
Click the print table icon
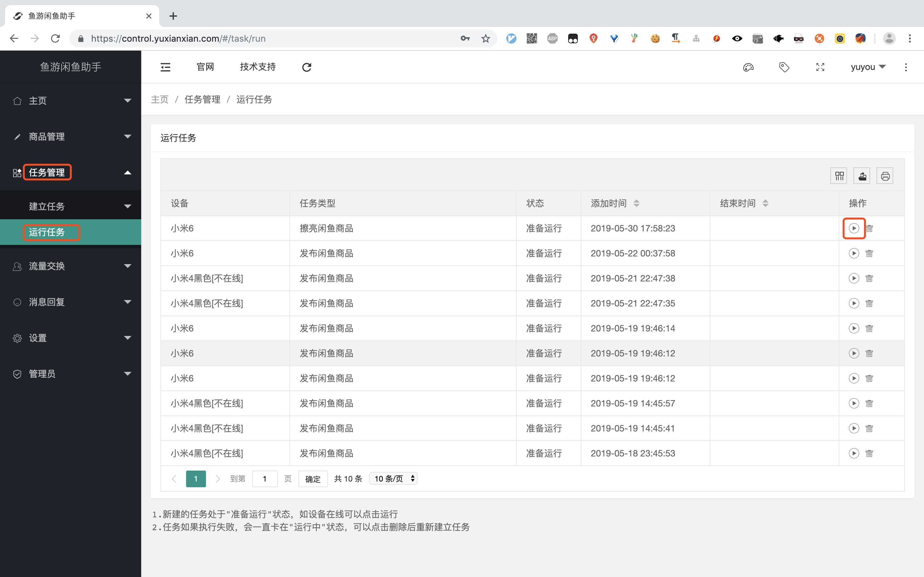pyautogui.click(x=885, y=176)
